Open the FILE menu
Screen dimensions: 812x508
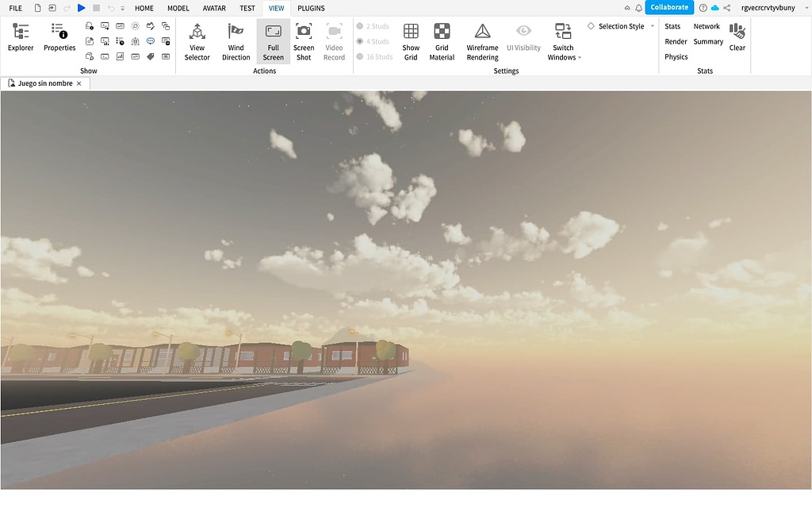tap(15, 8)
